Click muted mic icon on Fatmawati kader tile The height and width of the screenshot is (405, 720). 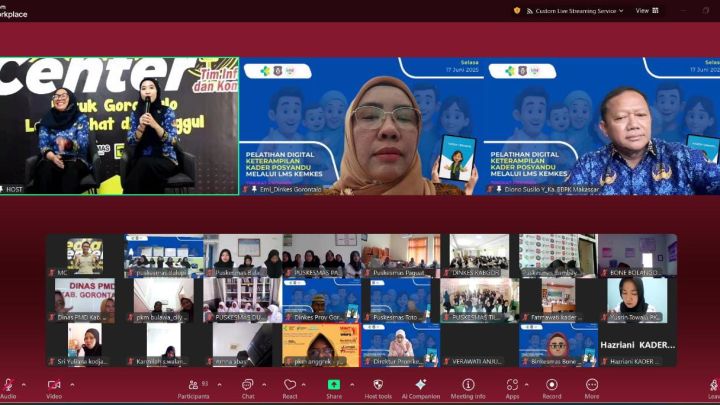(525, 317)
